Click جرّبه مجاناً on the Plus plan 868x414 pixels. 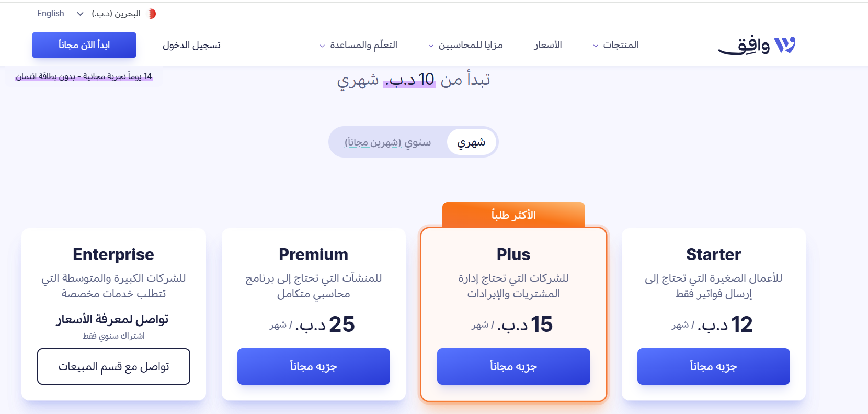click(x=513, y=366)
